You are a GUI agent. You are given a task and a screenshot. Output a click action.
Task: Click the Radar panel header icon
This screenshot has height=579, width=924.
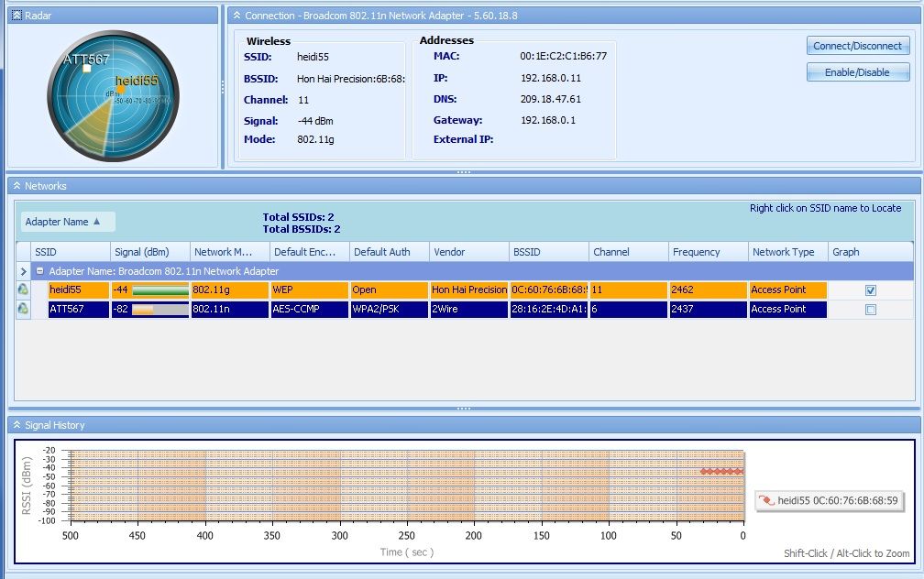tap(17, 16)
